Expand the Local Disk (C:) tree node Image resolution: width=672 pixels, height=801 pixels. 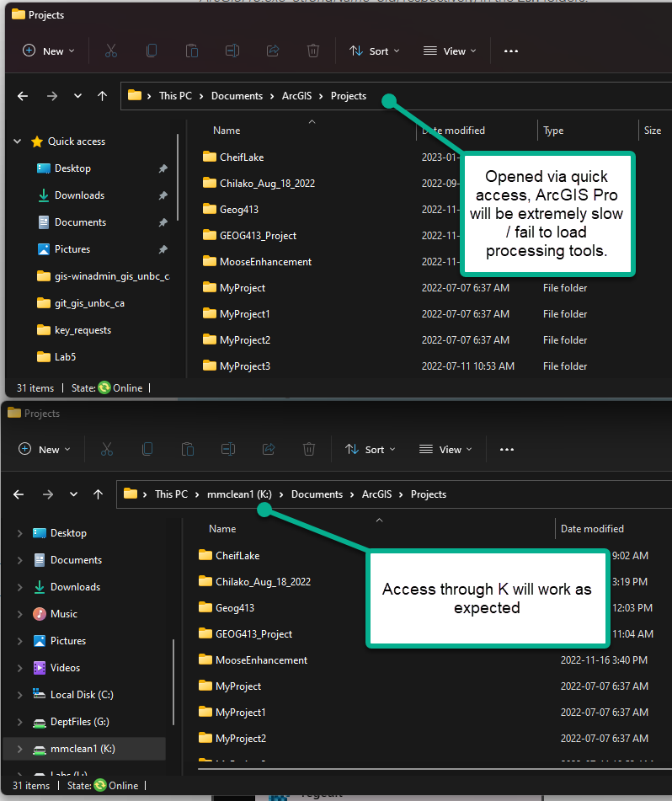(20, 695)
